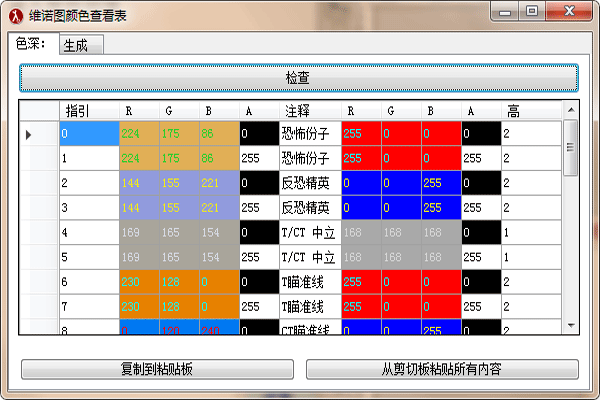Click 复制到粘贴板 button

pyautogui.click(x=157, y=369)
